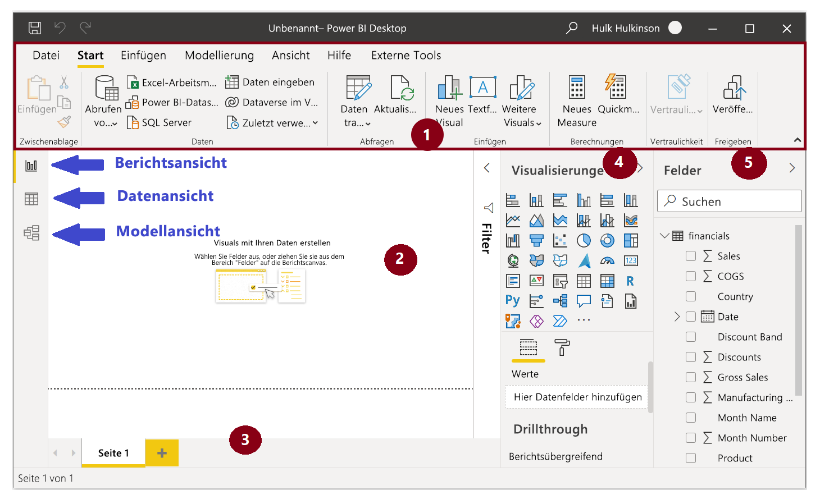Collapse the financials table node
Image resolution: width=820 pixels, height=504 pixels.
664,236
